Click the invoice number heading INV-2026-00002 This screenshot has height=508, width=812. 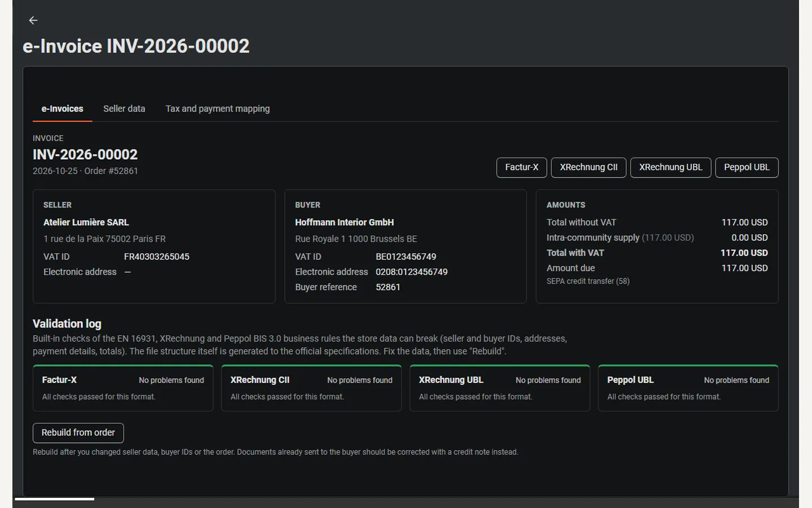(x=85, y=155)
